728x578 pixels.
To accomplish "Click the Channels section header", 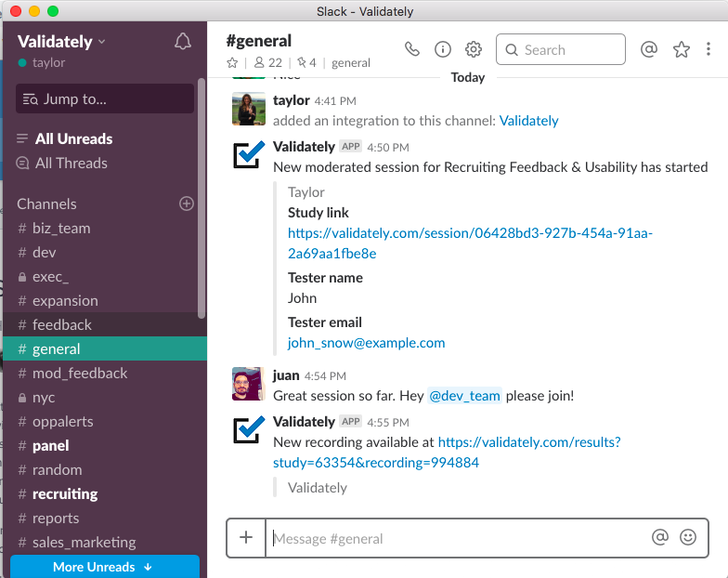I will click(x=46, y=204).
